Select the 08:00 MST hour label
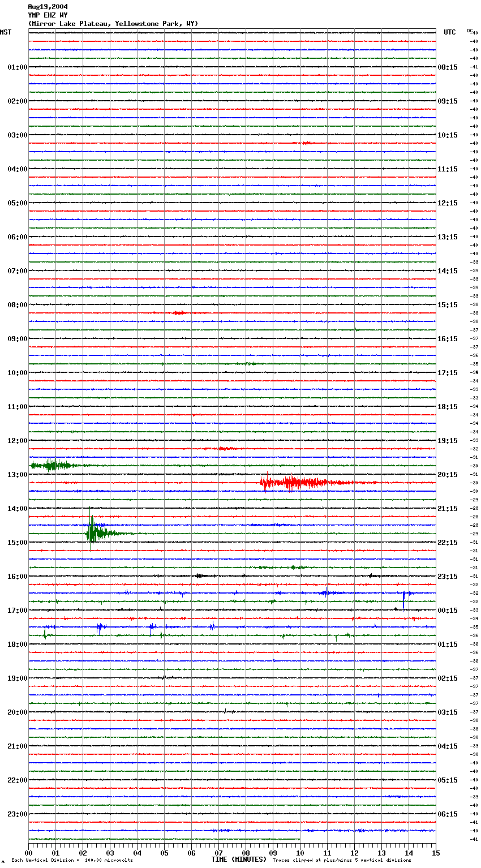This screenshot has height=868, width=481. coord(18,305)
